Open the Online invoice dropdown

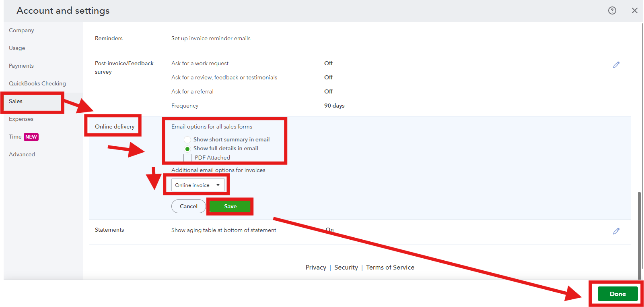pyautogui.click(x=198, y=185)
